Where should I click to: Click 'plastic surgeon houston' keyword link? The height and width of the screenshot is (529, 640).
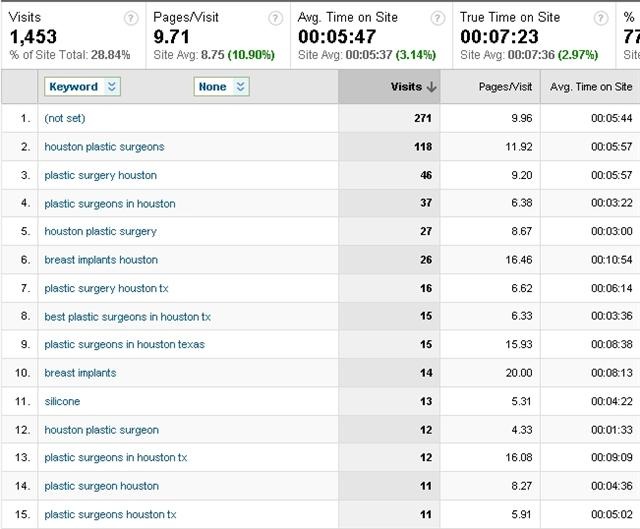101,486
